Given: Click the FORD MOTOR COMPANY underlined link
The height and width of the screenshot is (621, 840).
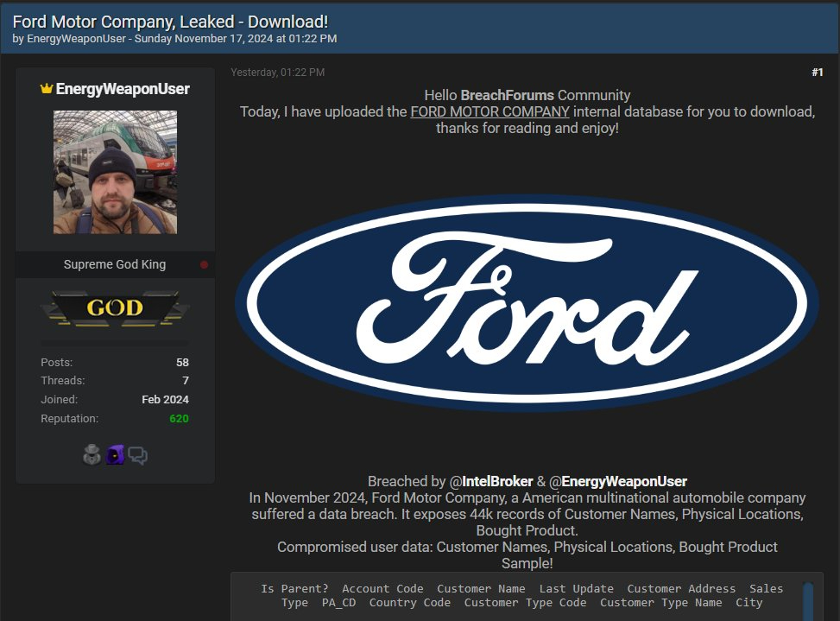Looking at the screenshot, I should (489, 112).
